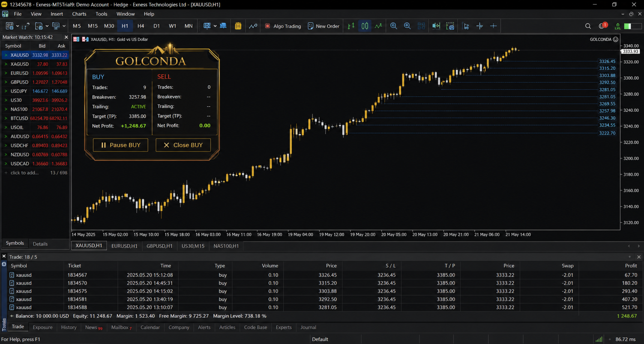Screen dimensions: 644x344
Task: Open notifications icon with red badge
Action: click(x=603, y=26)
